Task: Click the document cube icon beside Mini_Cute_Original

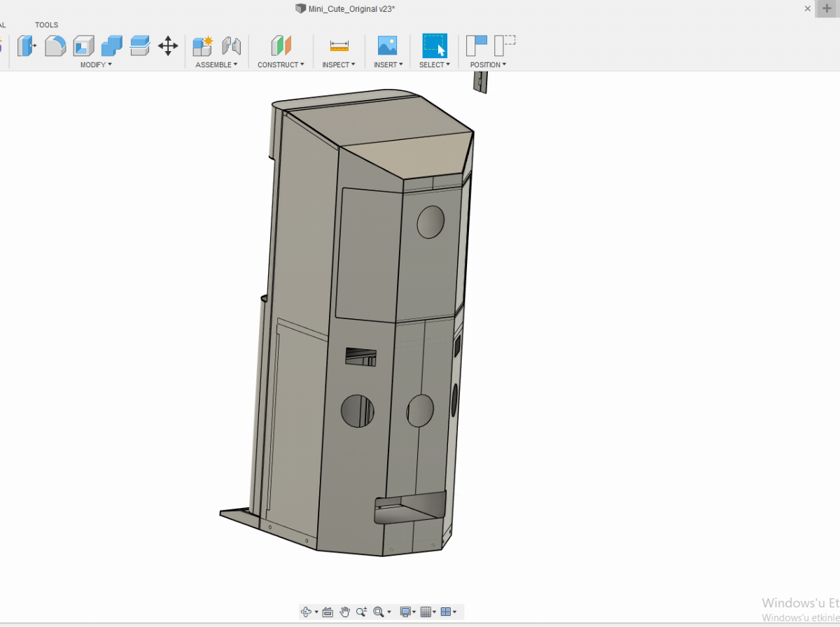Action: [301, 8]
